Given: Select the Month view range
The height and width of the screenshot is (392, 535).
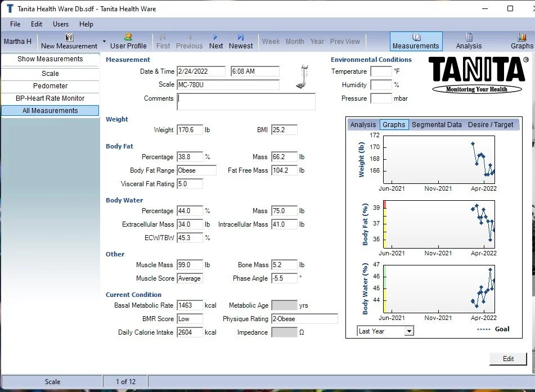Looking at the screenshot, I should point(295,41).
